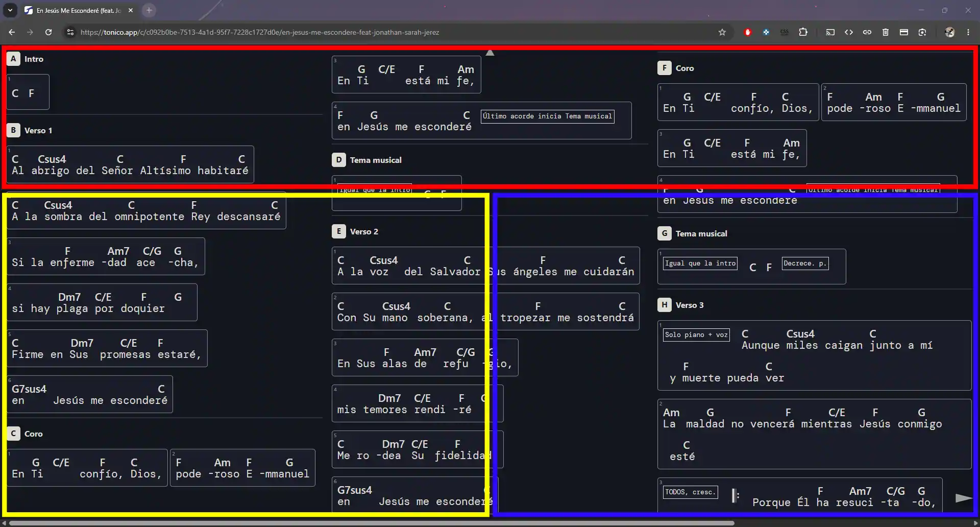The width and height of the screenshot is (980, 527).
Task: Click the chain link extension icon
Action: [x=867, y=32]
